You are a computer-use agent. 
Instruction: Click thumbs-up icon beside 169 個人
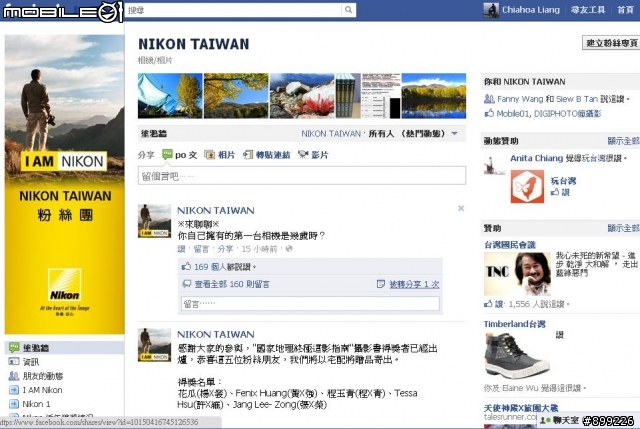pos(186,266)
